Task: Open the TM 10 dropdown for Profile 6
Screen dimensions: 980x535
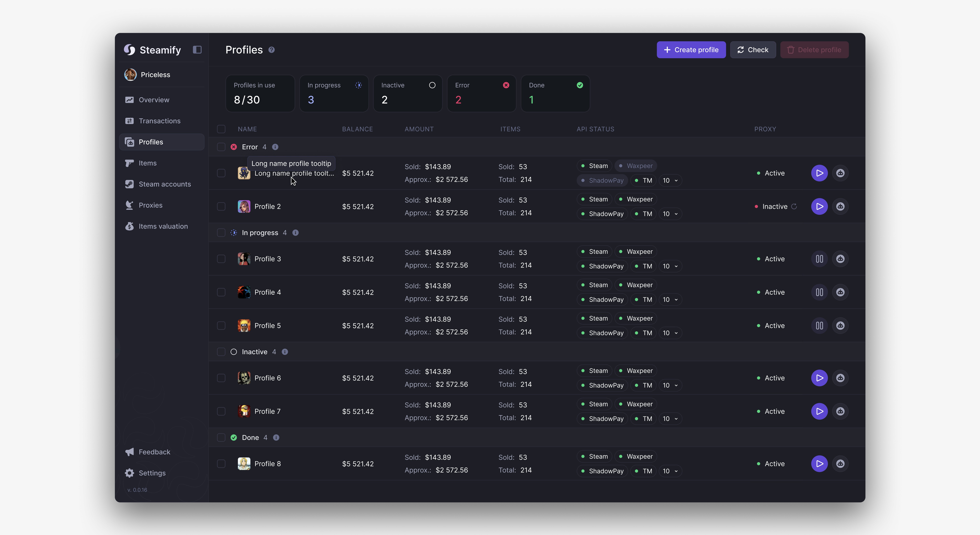Action: point(670,385)
